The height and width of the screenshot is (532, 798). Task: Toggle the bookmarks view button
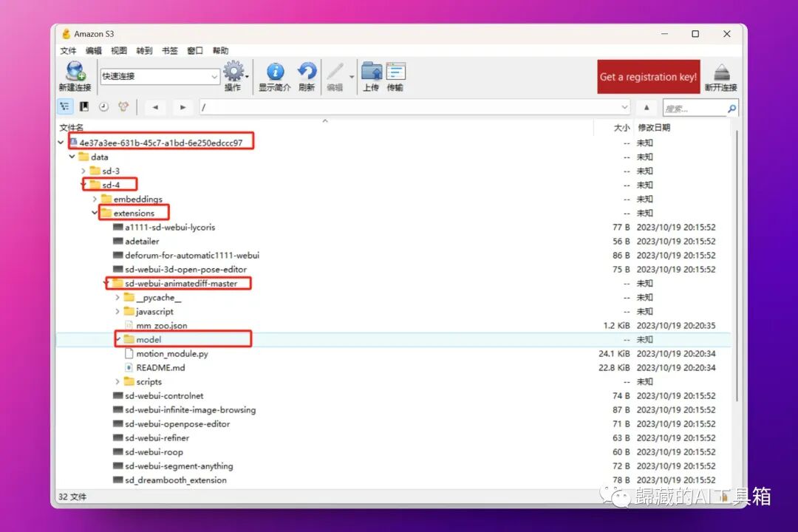tap(84, 106)
